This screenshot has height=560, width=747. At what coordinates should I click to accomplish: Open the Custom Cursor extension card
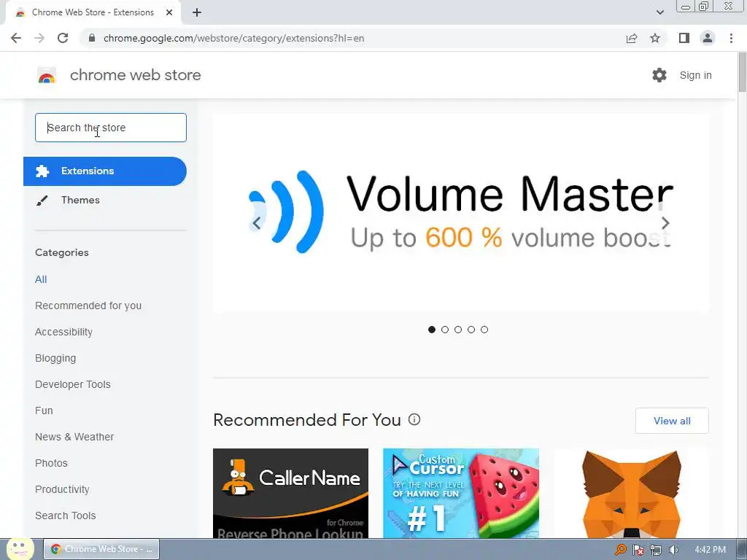461,494
